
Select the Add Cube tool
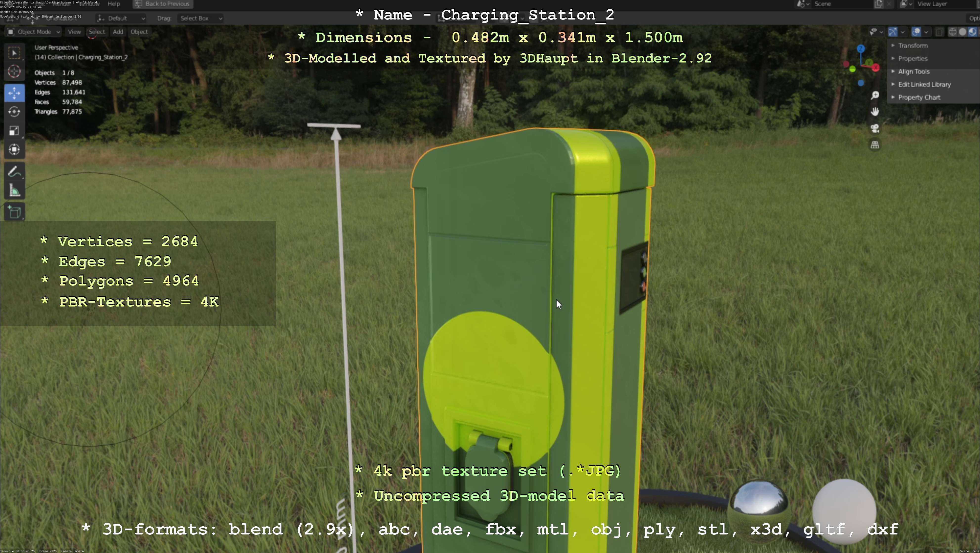tap(14, 212)
